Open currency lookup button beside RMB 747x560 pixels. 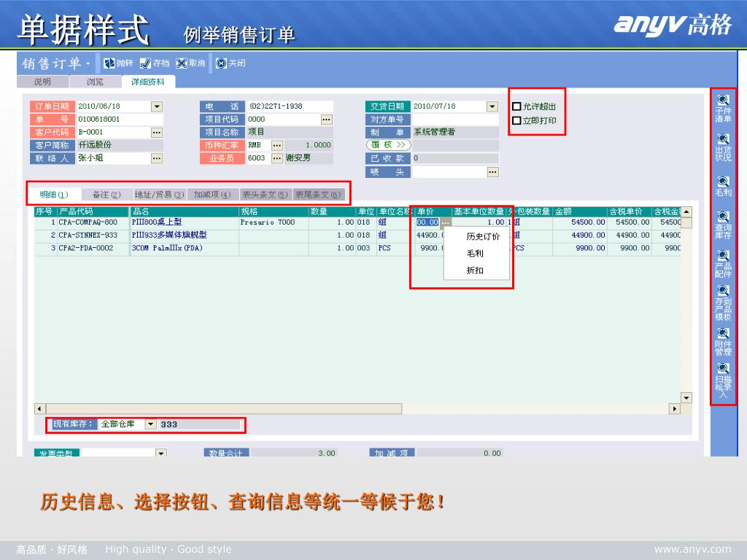[x=277, y=145]
